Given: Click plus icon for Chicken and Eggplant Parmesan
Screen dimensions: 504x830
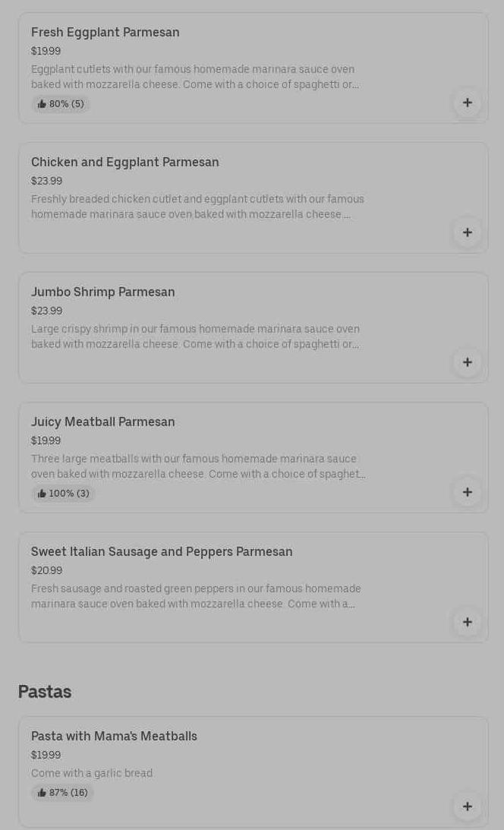Looking at the screenshot, I should tap(467, 232).
